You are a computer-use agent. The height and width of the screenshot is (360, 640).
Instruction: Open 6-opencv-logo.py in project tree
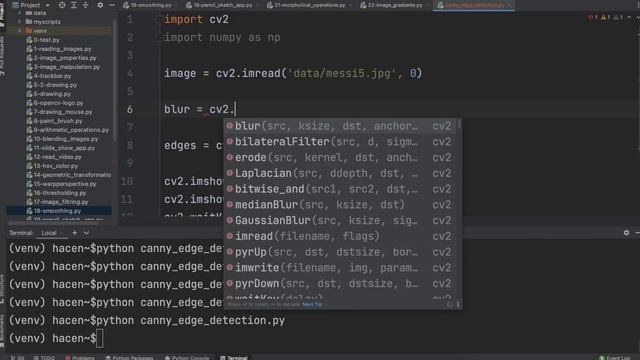click(x=55, y=103)
